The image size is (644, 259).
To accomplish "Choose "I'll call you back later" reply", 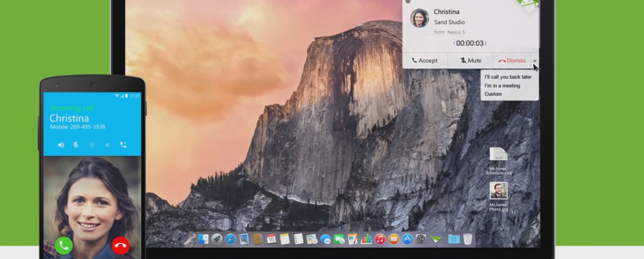I will coord(508,77).
